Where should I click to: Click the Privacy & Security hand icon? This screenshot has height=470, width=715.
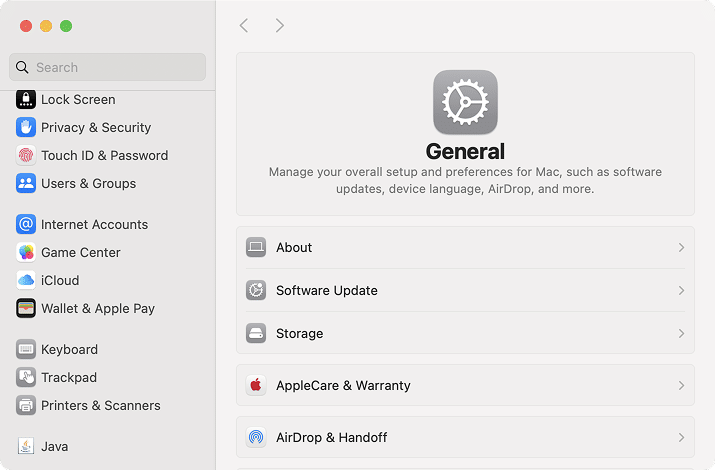[x=26, y=127]
